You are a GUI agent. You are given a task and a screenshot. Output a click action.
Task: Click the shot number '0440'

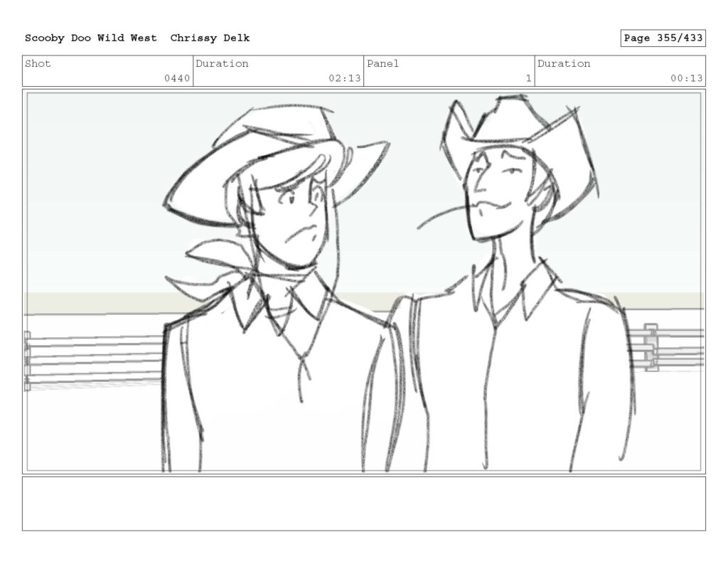[177, 78]
